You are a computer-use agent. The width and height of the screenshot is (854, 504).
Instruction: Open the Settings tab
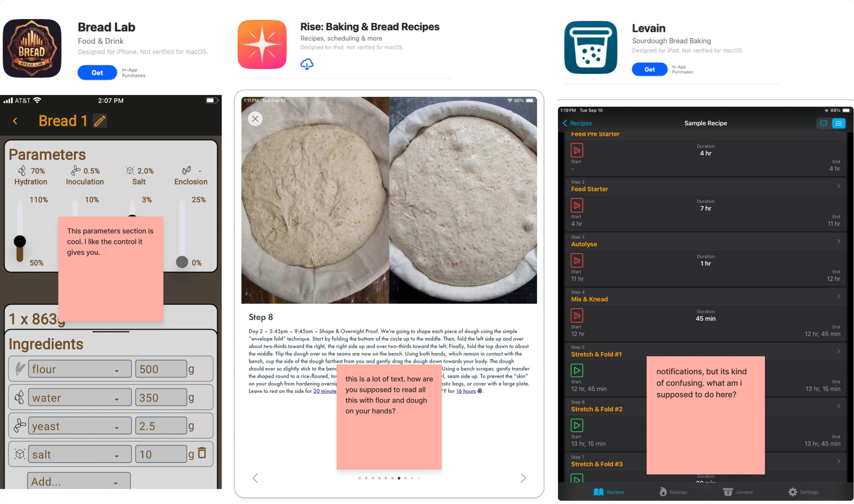[803, 492]
